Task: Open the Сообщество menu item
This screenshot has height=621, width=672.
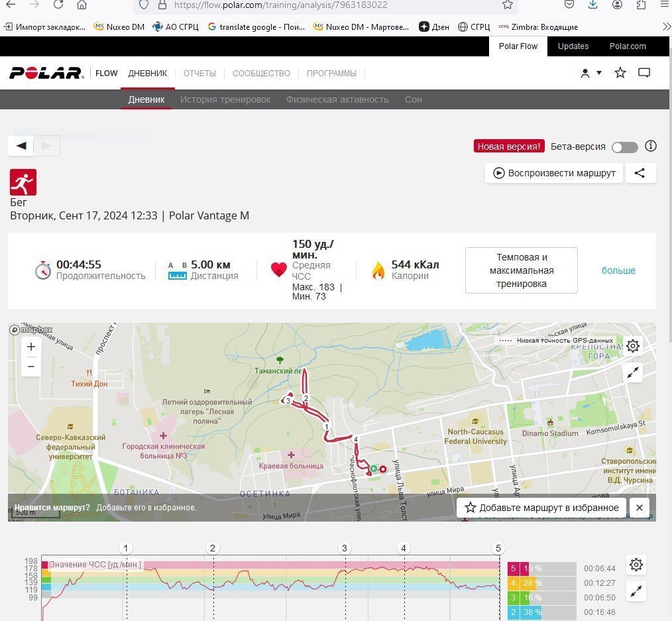Action: click(261, 74)
